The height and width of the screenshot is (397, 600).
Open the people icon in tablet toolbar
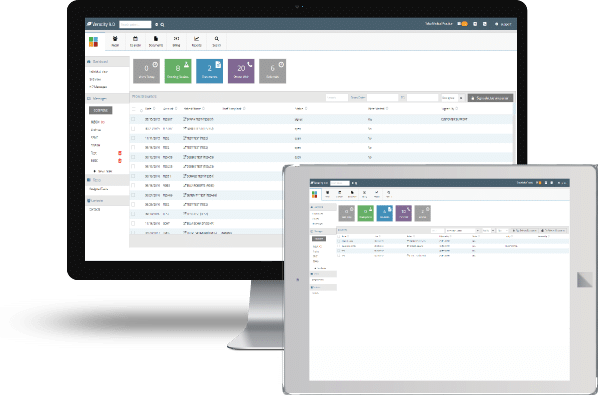coord(328,194)
